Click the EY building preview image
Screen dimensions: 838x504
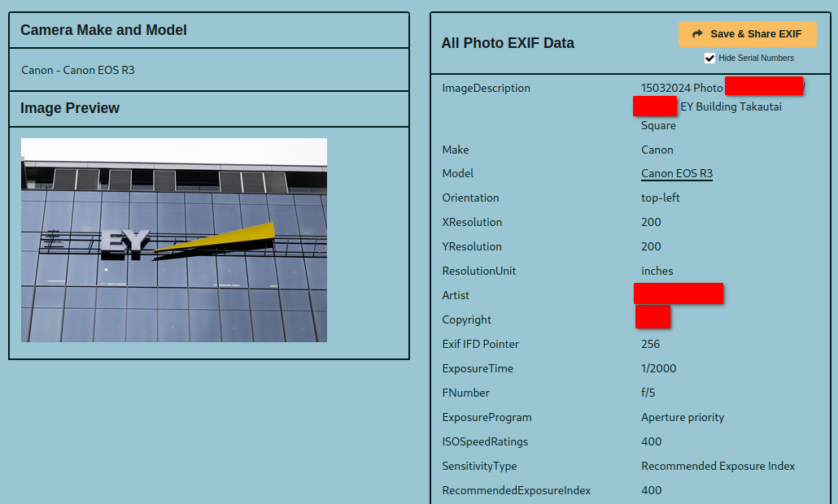(x=174, y=240)
